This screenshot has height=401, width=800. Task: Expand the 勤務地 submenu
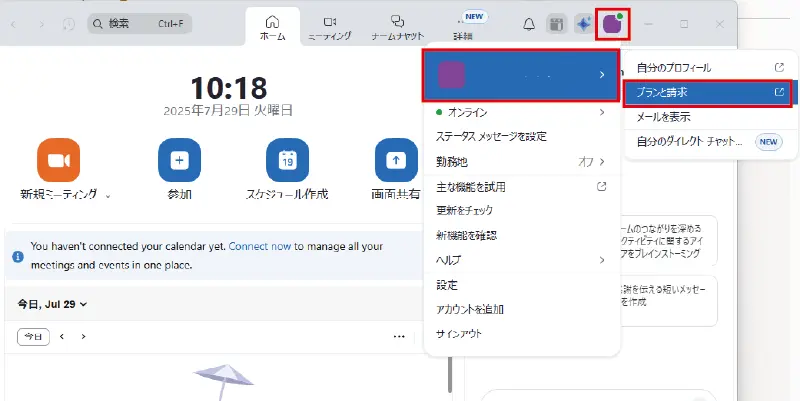(521, 162)
